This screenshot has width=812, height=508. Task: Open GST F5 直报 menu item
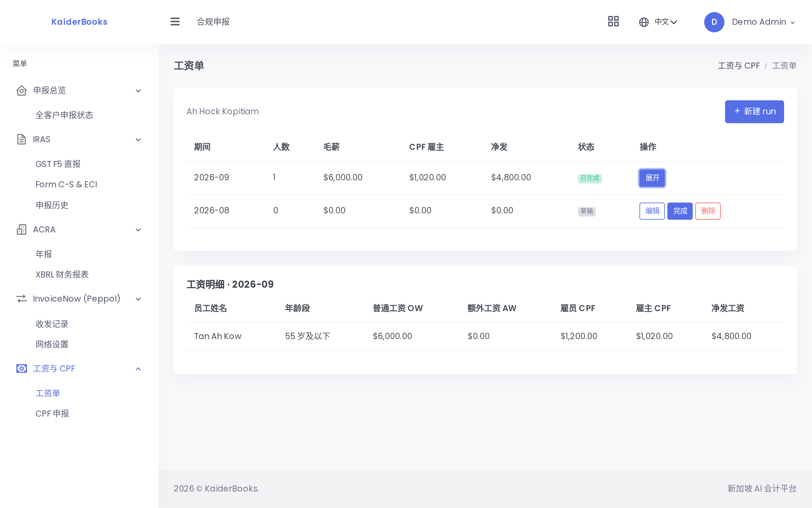pyautogui.click(x=58, y=164)
